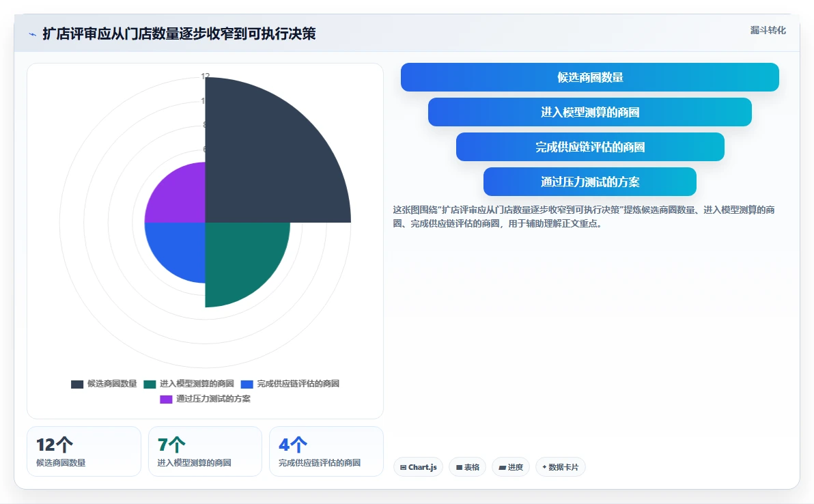Click the 表格 tag chip
814x504 pixels.
coord(468,467)
